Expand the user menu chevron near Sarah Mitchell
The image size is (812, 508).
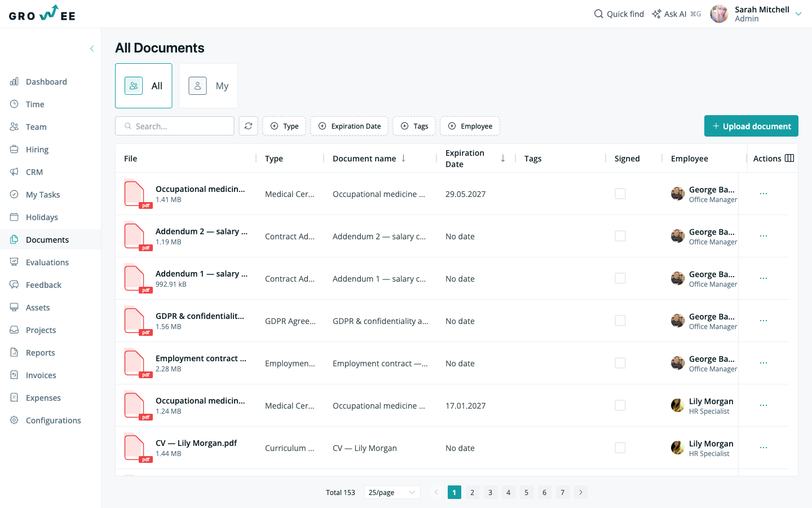798,14
